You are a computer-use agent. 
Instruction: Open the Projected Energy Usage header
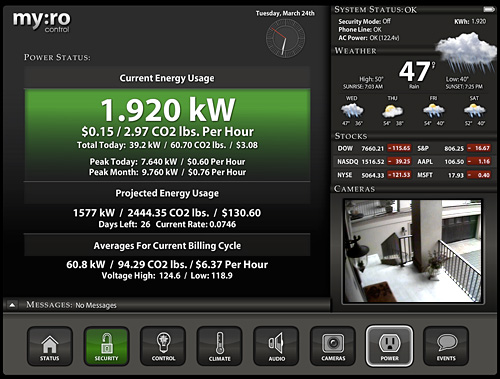pos(167,193)
